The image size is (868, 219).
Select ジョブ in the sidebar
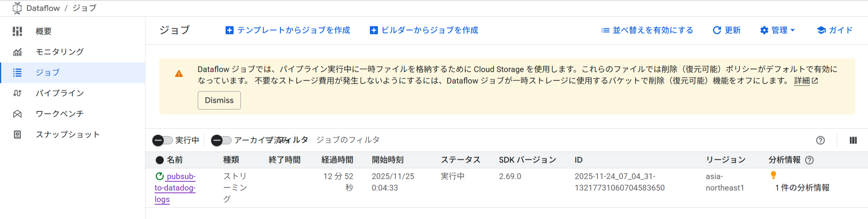click(x=48, y=73)
